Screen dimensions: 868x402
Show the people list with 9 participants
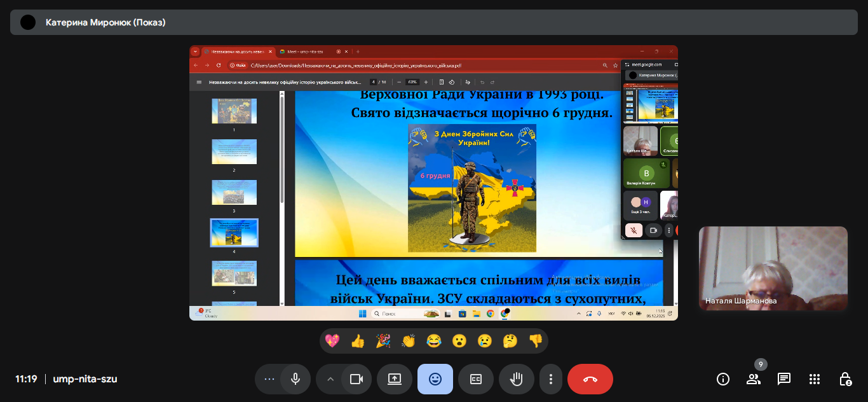[x=754, y=379]
